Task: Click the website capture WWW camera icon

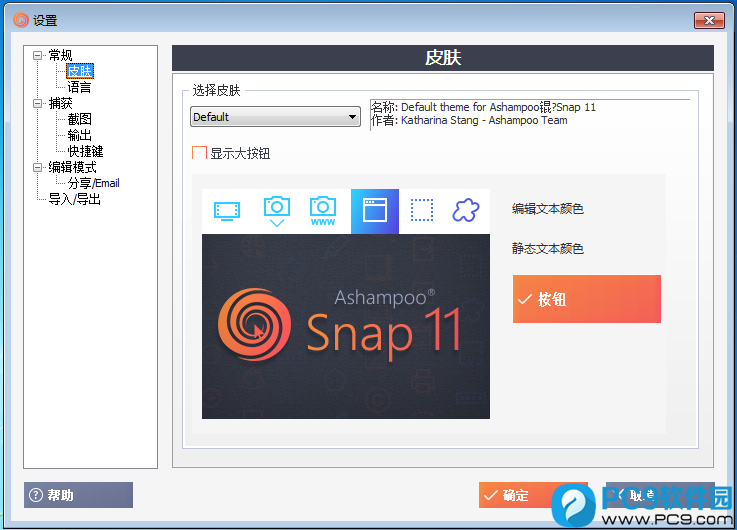Action: point(323,211)
